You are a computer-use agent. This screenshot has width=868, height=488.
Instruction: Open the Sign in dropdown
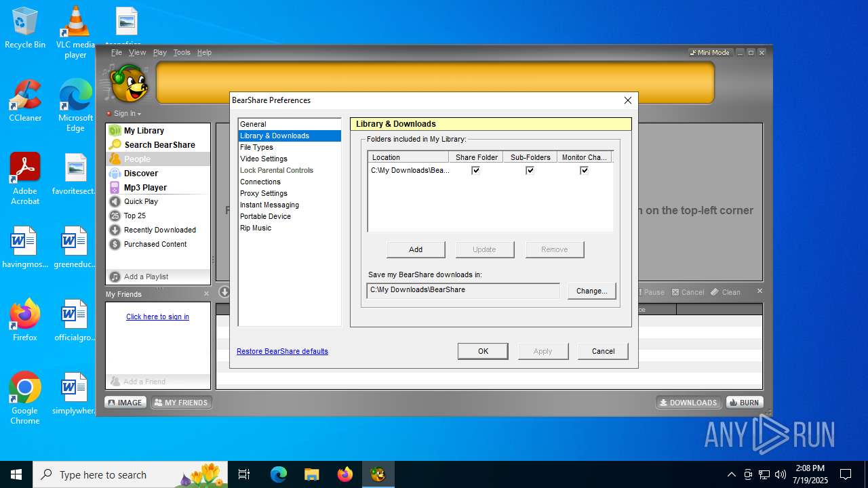[x=124, y=113]
